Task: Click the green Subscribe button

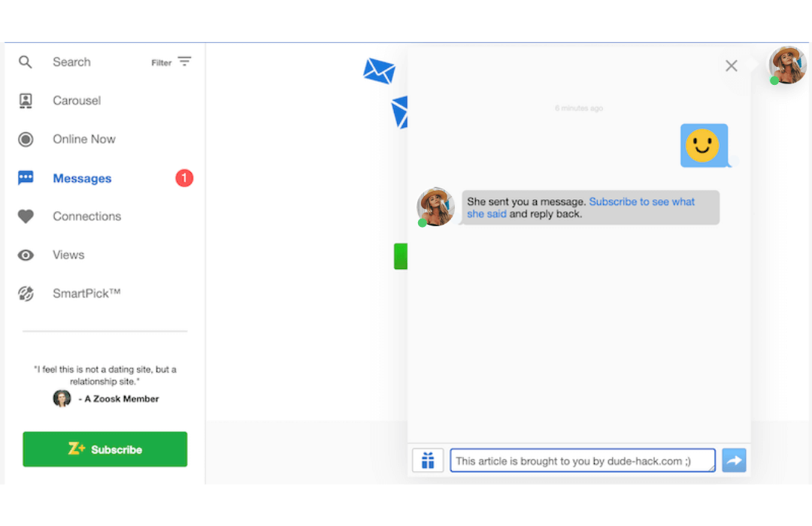Action: coord(105,449)
